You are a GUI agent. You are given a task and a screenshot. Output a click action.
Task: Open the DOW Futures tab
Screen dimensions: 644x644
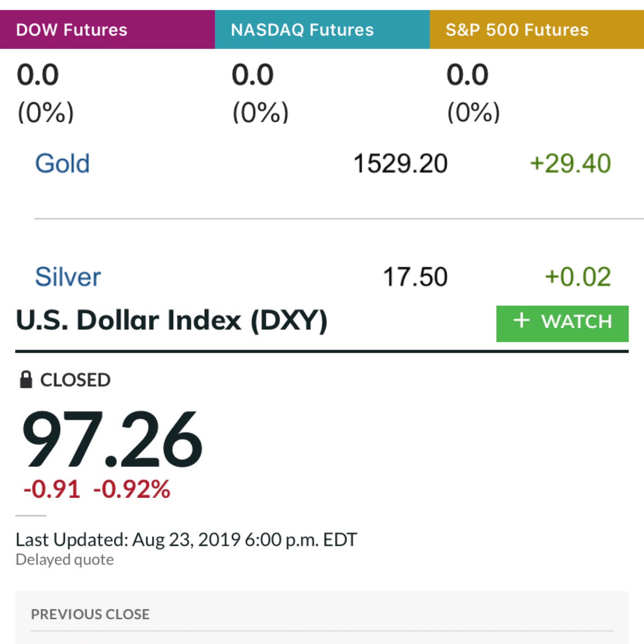tap(107, 29)
